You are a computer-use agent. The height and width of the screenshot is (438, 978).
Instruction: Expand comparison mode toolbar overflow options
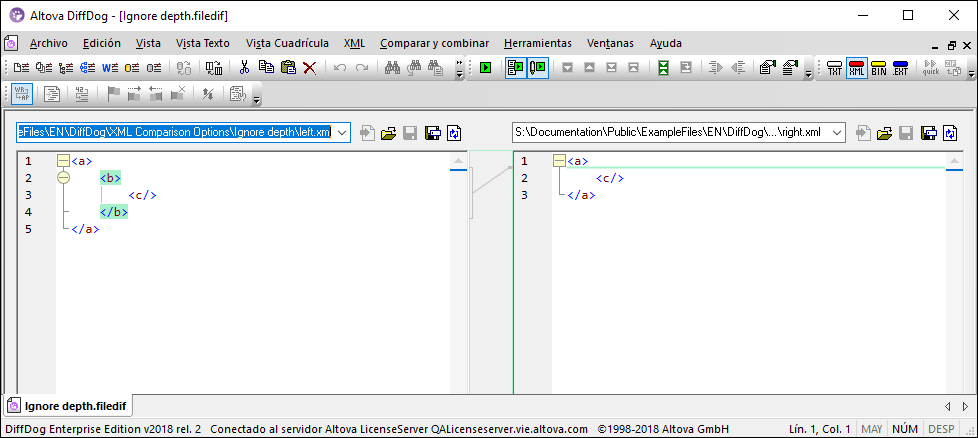pos(971,67)
